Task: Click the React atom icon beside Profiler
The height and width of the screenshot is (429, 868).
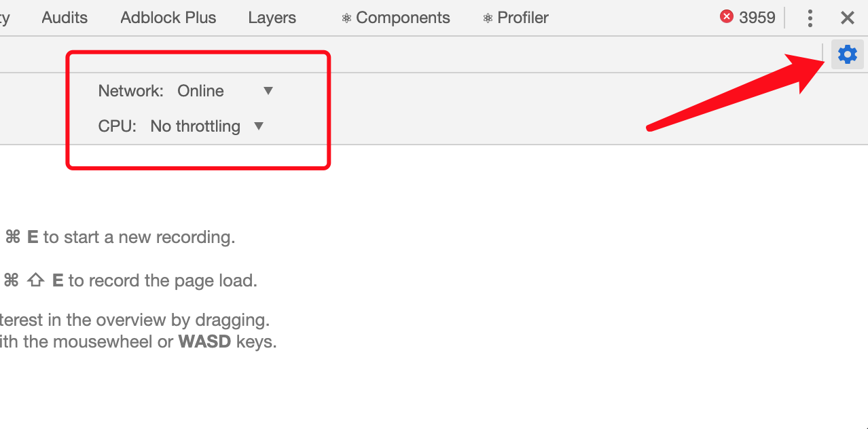Action: point(488,18)
